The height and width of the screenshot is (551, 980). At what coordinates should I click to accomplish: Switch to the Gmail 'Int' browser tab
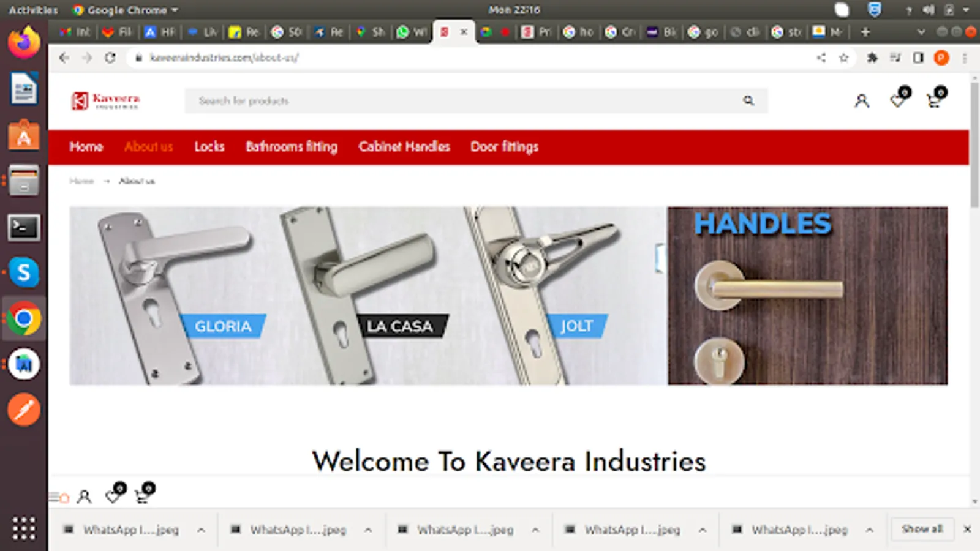tap(75, 32)
